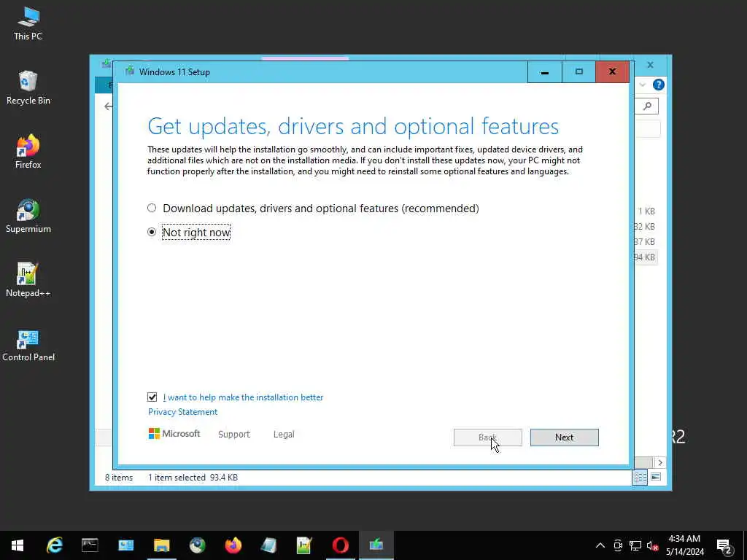Select the Not right now option
747x560 pixels.
(189, 232)
